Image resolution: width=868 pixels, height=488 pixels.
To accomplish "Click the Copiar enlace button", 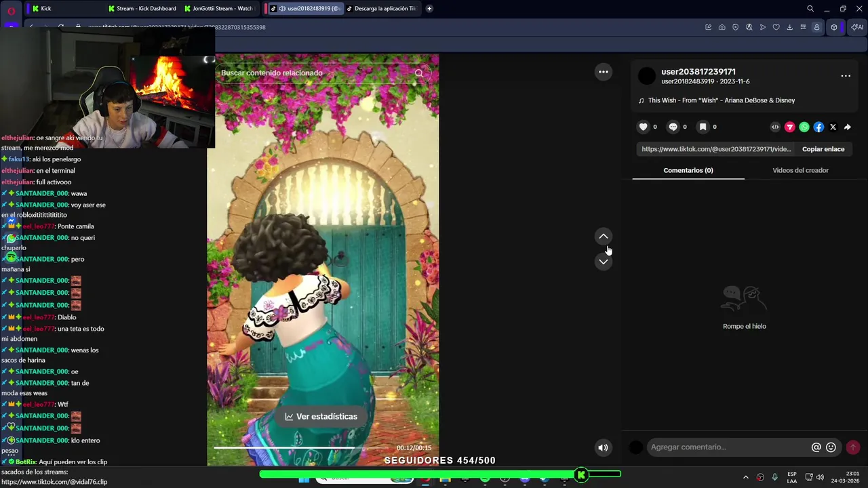I will click(823, 149).
